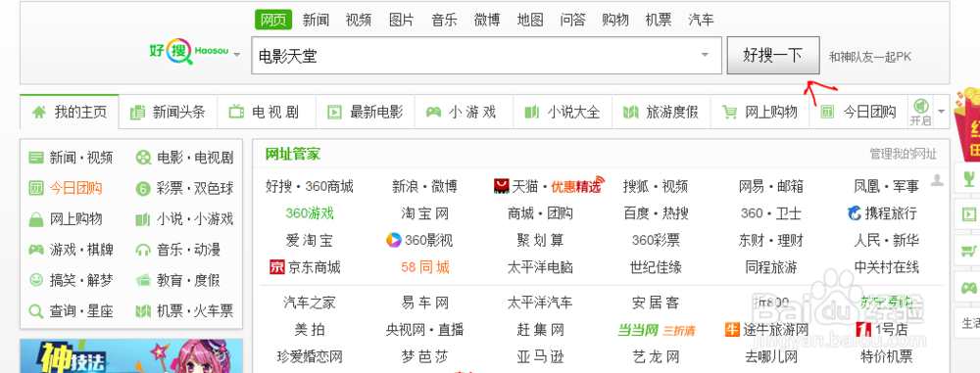Screen dimensions: 980x373
Task: Switch to the 机票 search tab
Action: [x=659, y=20]
